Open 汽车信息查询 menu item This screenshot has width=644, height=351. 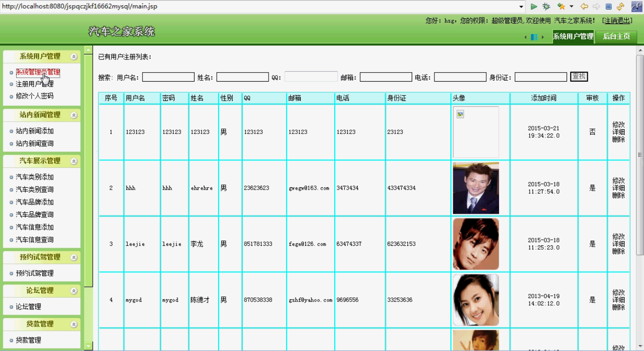click(x=34, y=240)
